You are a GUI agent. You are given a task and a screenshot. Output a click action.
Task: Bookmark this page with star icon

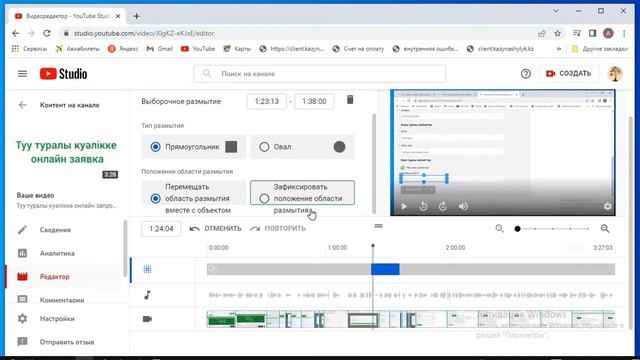558,33
